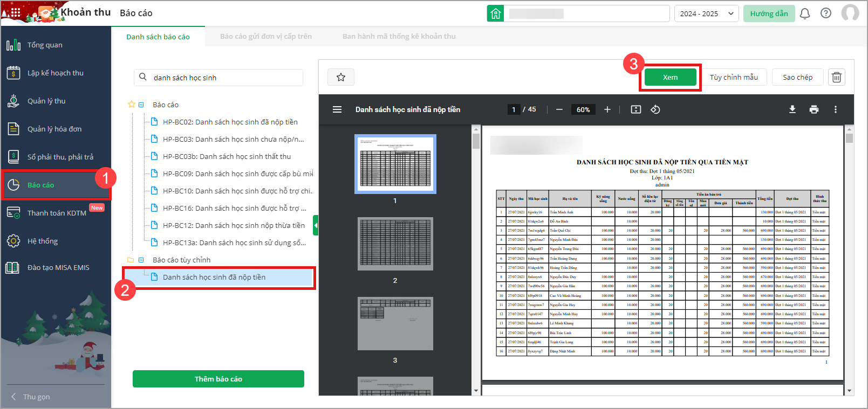Click the PDF page number field
Viewport: 868px width, 409px height.
[x=514, y=109]
